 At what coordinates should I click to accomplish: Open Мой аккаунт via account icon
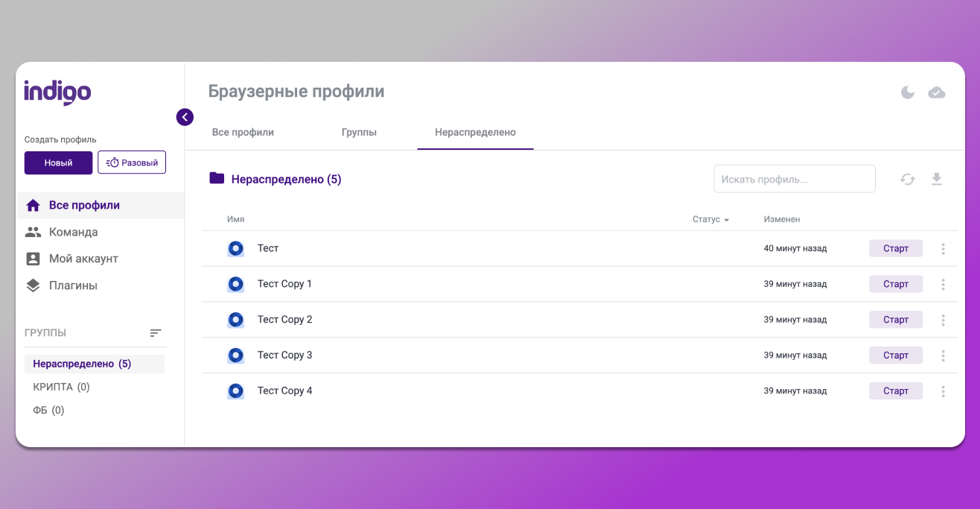[x=34, y=259]
